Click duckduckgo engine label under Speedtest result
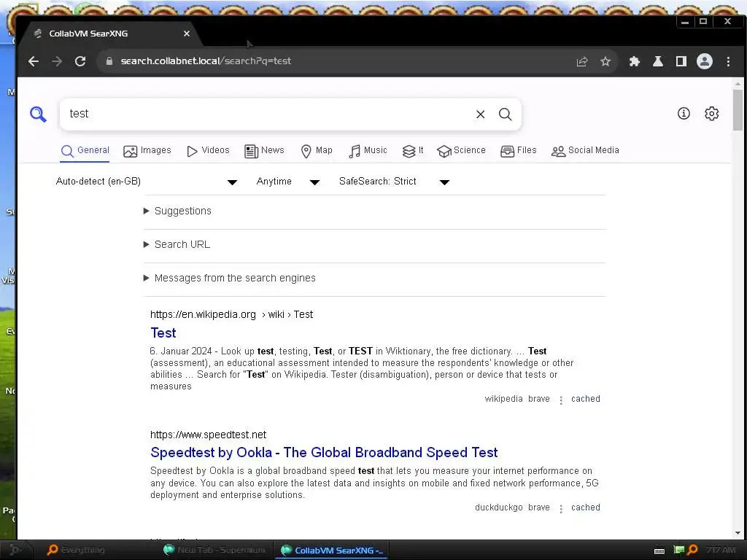747x560 pixels. (x=499, y=507)
